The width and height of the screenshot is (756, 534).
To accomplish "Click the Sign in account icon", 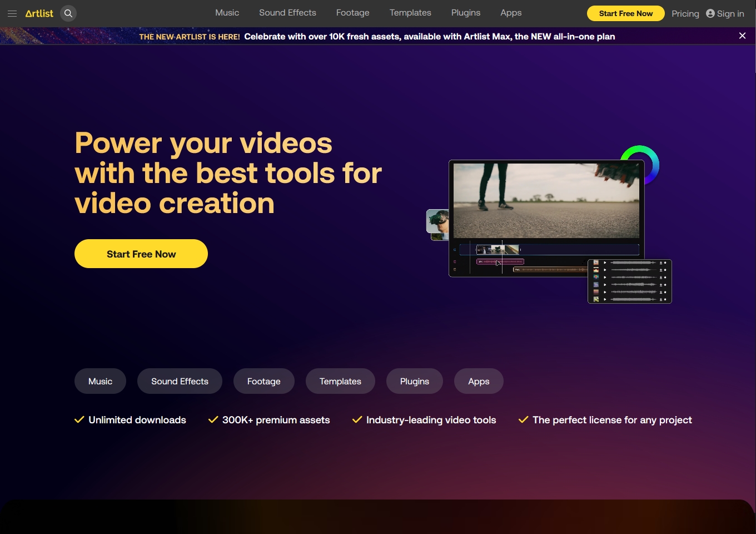I will coord(710,13).
